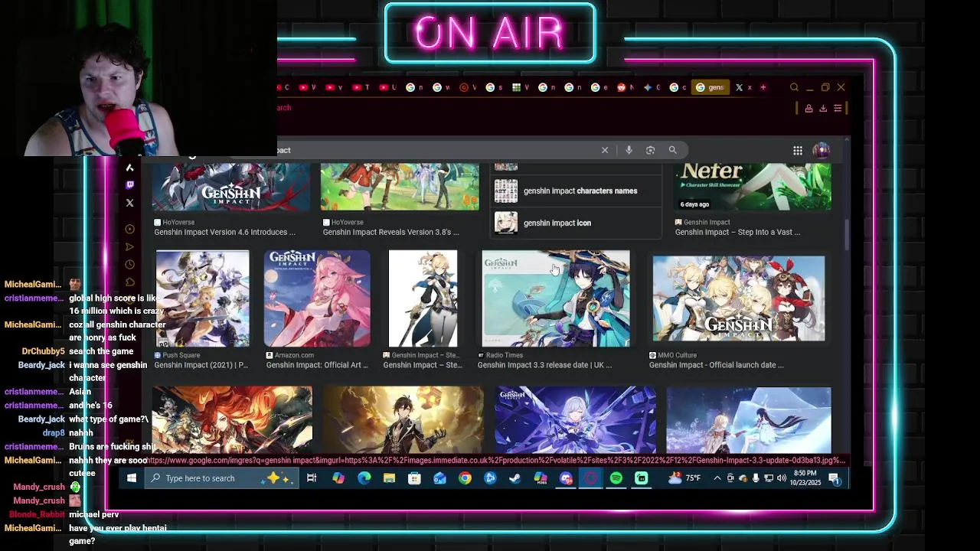980x551 pixels.
Task: Open 'Genshin Impact 3.3 release date' caption link
Action: [544, 365]
